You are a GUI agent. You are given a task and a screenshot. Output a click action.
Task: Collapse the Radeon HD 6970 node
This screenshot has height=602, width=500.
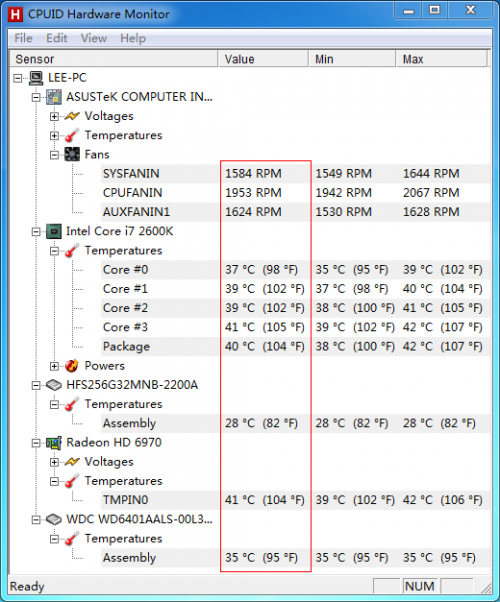(36, 443)
